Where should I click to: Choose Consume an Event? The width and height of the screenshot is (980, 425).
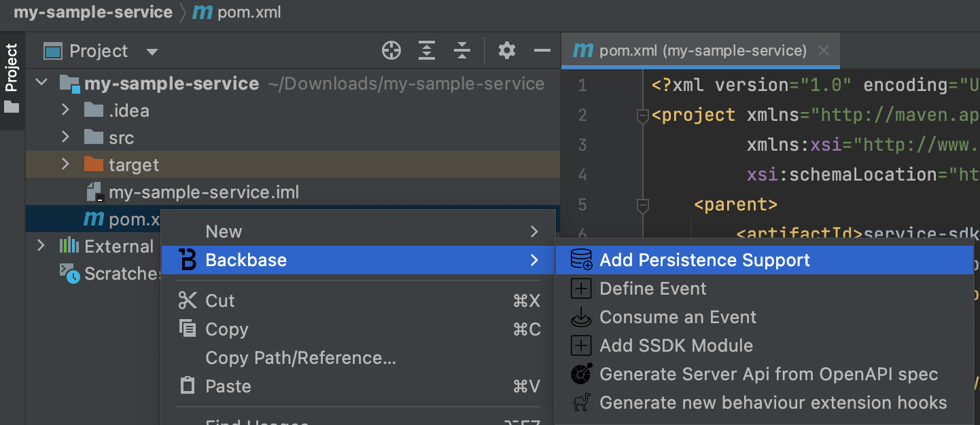pos(765,317)
